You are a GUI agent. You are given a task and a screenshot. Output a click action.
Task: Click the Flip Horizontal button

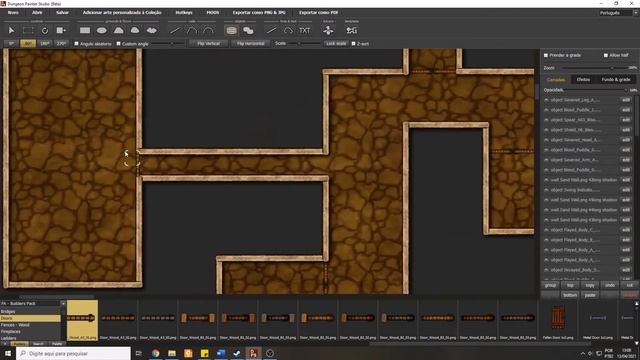click(251, 43)
